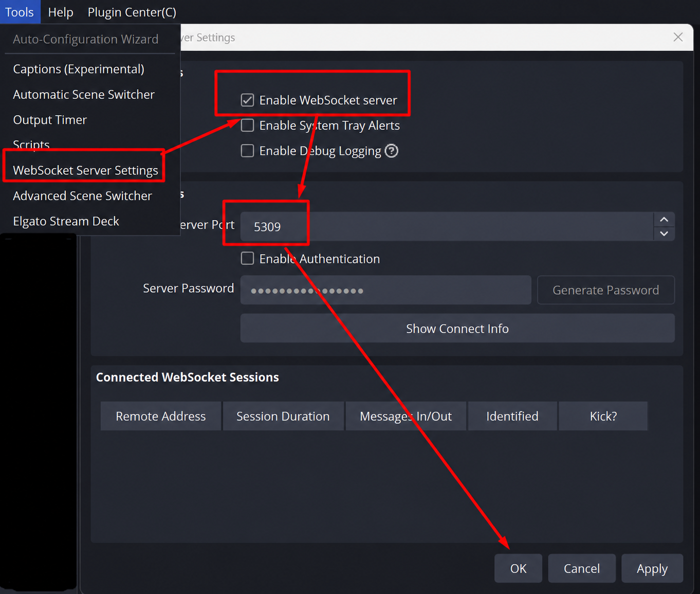Screen dimensions: 700x594
Task: Select WebSocket Server Settings menu item
Action: click(85, 170)
